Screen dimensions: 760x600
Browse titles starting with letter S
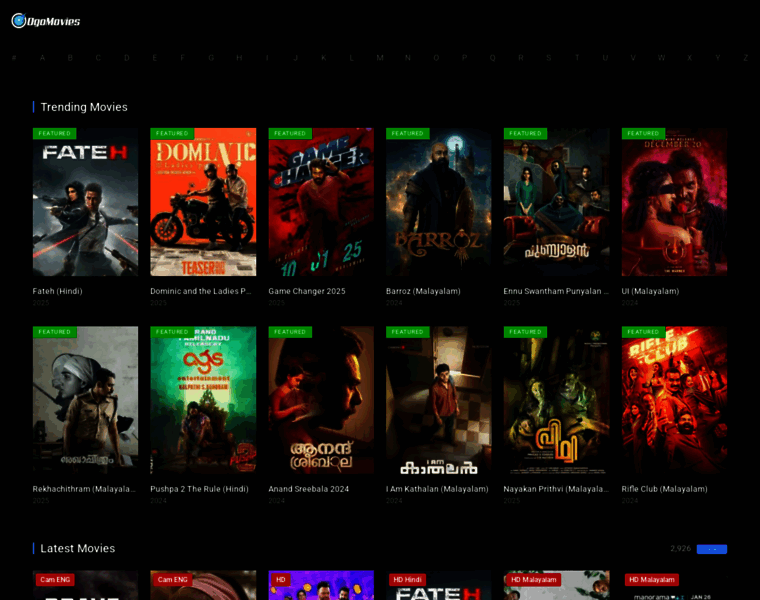click(549, 58)
